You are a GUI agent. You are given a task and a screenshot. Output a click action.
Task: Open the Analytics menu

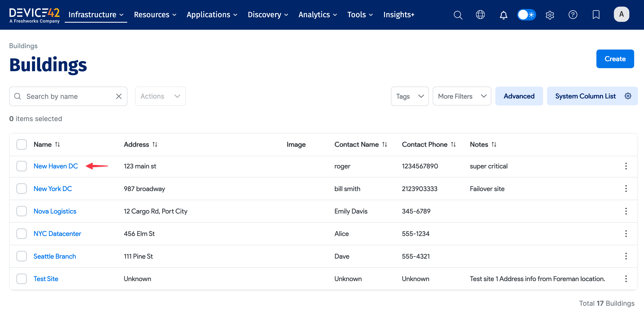click(318, 15)
